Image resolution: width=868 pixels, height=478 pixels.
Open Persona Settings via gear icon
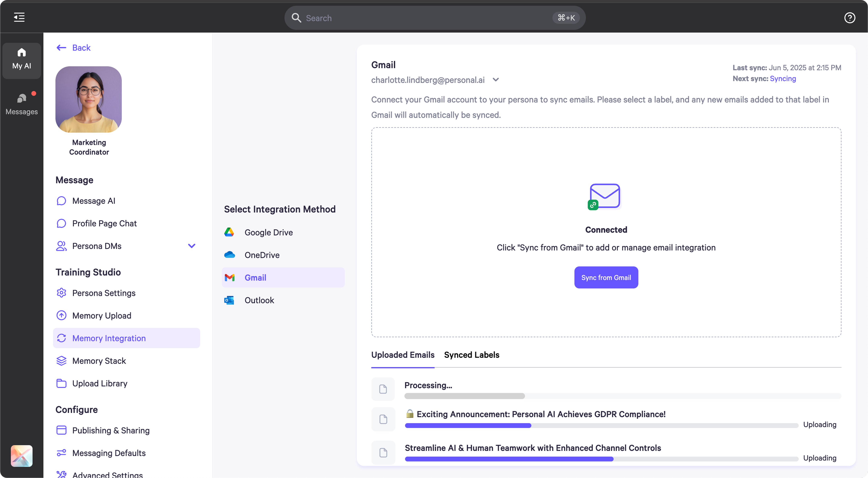tap(61, 293)
